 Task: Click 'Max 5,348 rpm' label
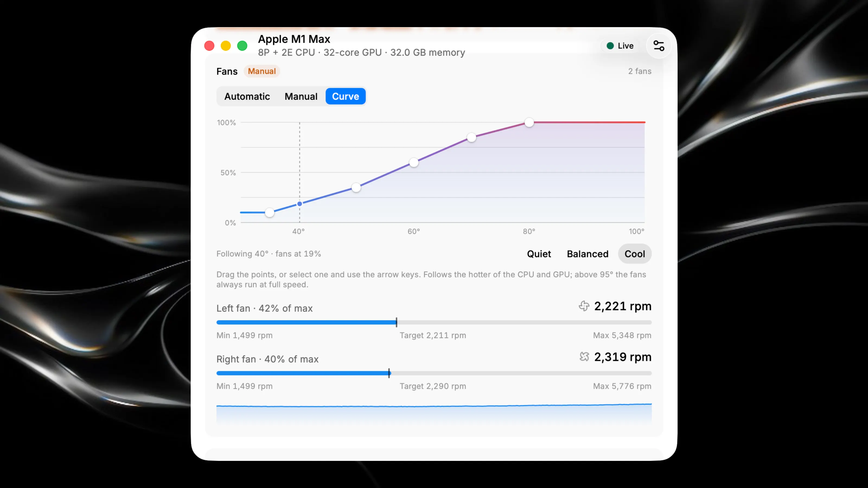click(622, 335)
